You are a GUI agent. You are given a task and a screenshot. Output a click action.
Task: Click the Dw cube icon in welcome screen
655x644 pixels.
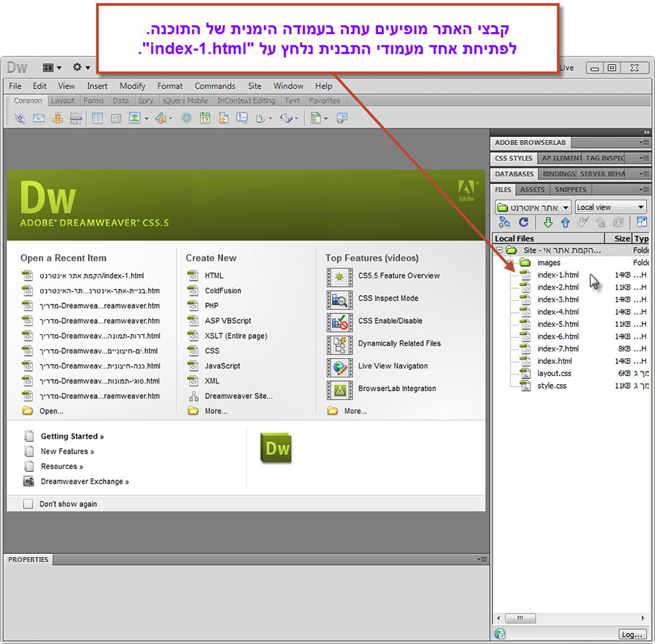[276, 448]
